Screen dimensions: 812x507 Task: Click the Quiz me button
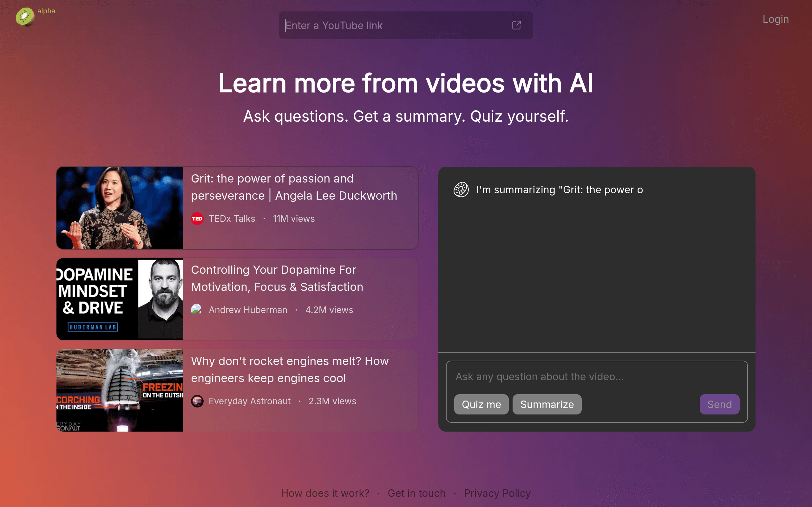point(481,404)
